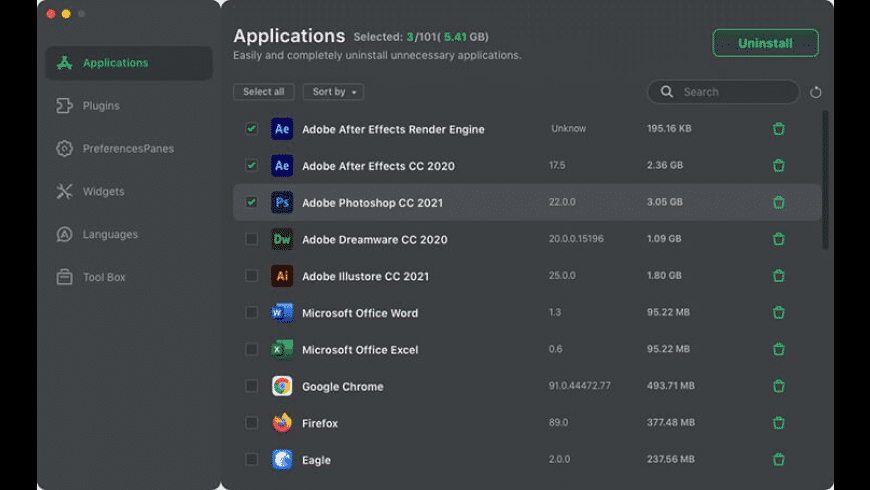This screenshot has height=490, width=870.
Task: Open the Applications sidebar section
Action: (129, 63)
